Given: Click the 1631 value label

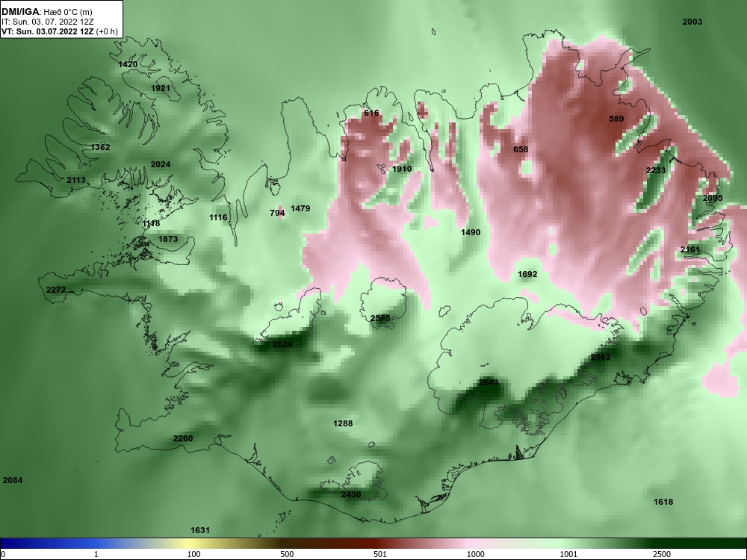Looking at the screenshot, I should click(x=200, y=530).
